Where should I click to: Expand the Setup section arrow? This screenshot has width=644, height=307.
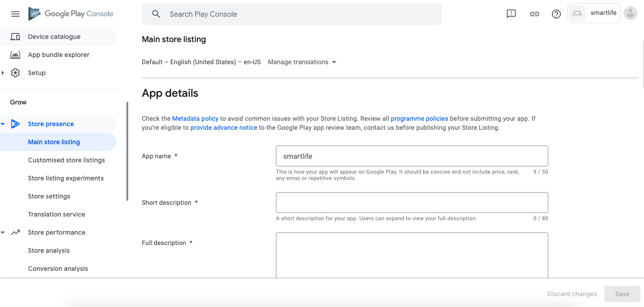click(x=3, y=73)
